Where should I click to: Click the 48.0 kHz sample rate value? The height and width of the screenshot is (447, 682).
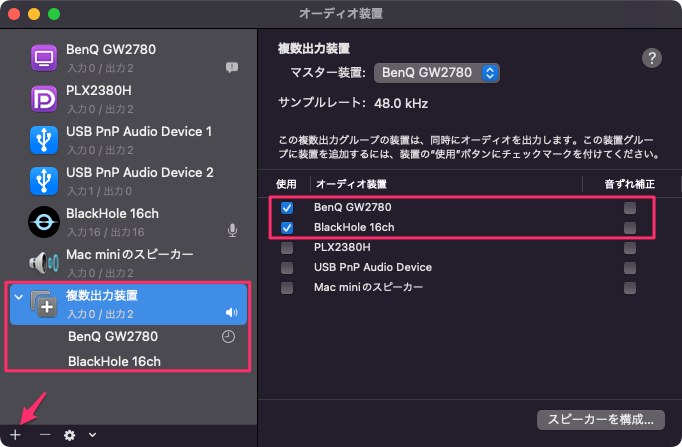[401, 103]
